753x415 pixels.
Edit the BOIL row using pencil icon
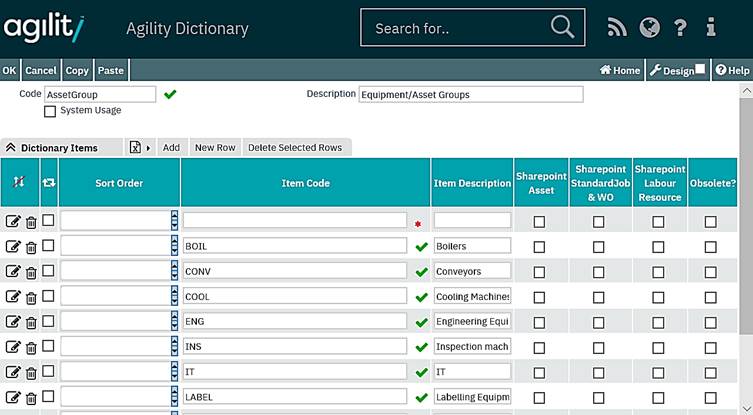click(x=13, y=246)
